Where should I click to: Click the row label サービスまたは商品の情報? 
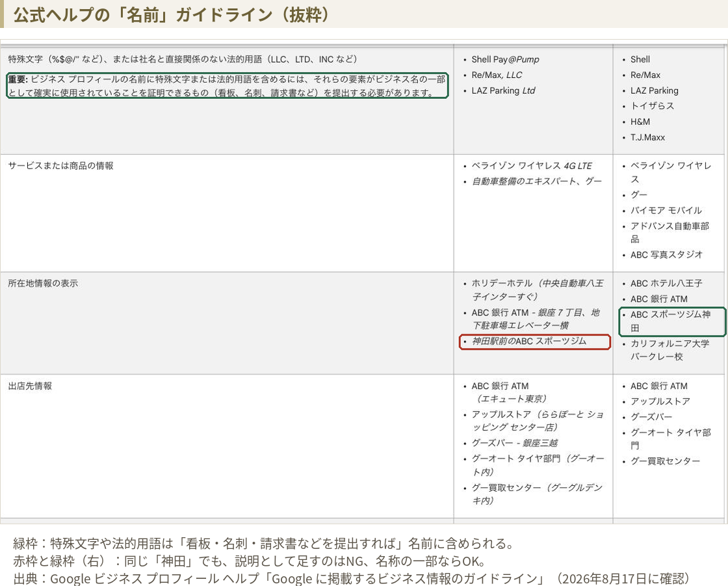60,165
